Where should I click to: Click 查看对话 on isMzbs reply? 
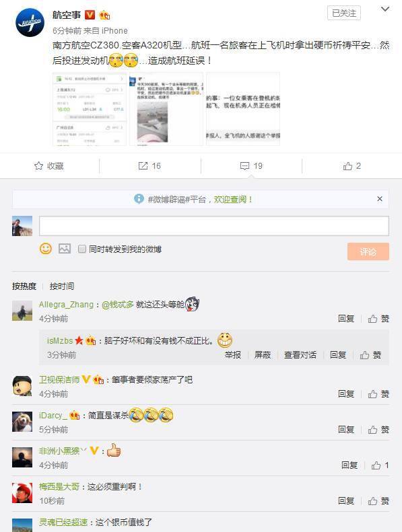coord(300,355)
